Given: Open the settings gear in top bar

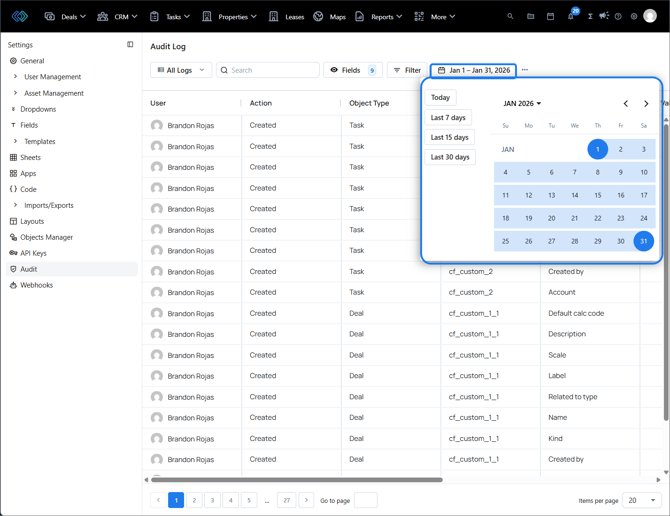Looking at the screenshot, I should [634, 16].
